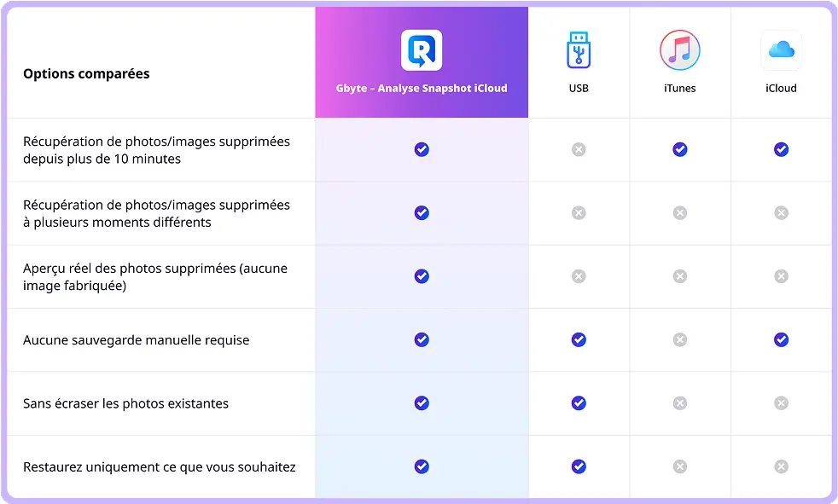Click iTunes checkmark in 10-minute recovery row

(680, 149)
